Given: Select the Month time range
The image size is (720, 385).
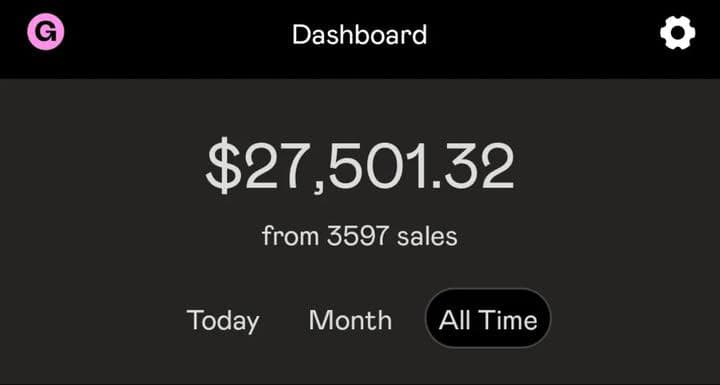Looking at the screenshot, I should click(x=350, y=320).
